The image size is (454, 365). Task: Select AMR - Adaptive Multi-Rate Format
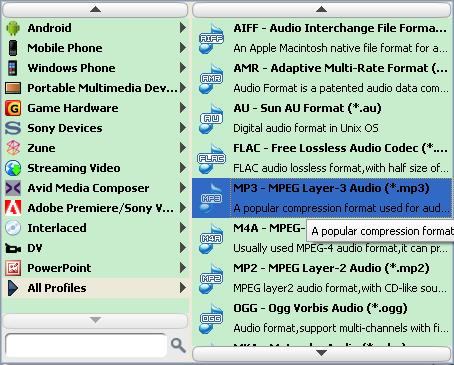[322, 78]
